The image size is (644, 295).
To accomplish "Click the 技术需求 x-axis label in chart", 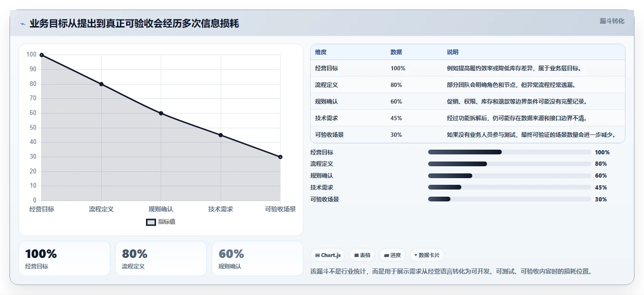I will point(221,209).
